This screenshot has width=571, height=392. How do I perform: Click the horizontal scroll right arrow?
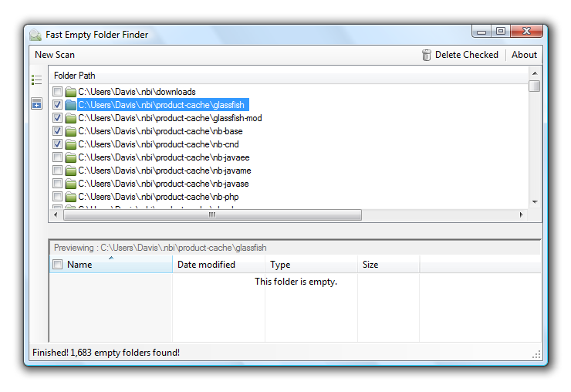(521, 215)
